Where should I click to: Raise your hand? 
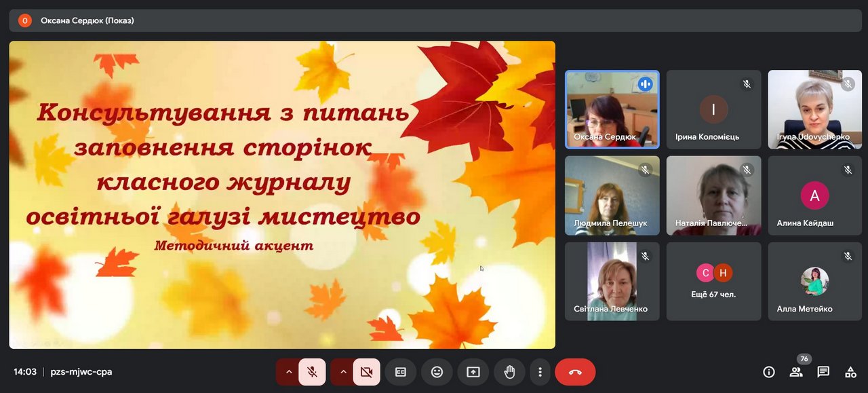pyautogui.click(x=509, y=372)
